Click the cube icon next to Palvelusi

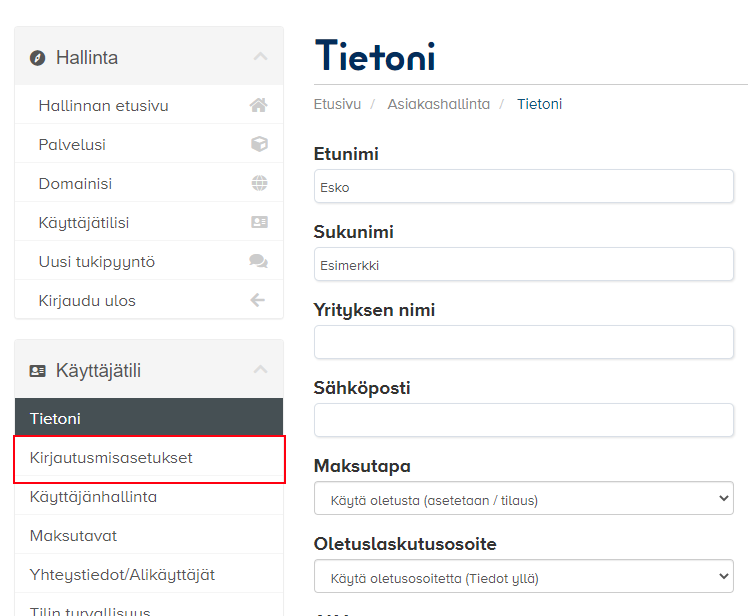pos(259,144)
